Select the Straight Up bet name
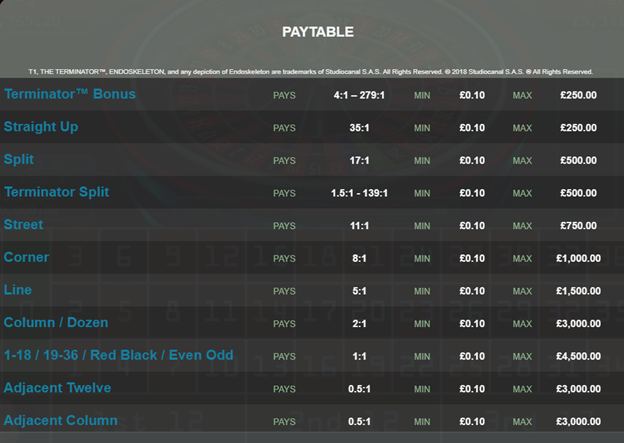This screenshot has width=624, height=443. (41, 127)
